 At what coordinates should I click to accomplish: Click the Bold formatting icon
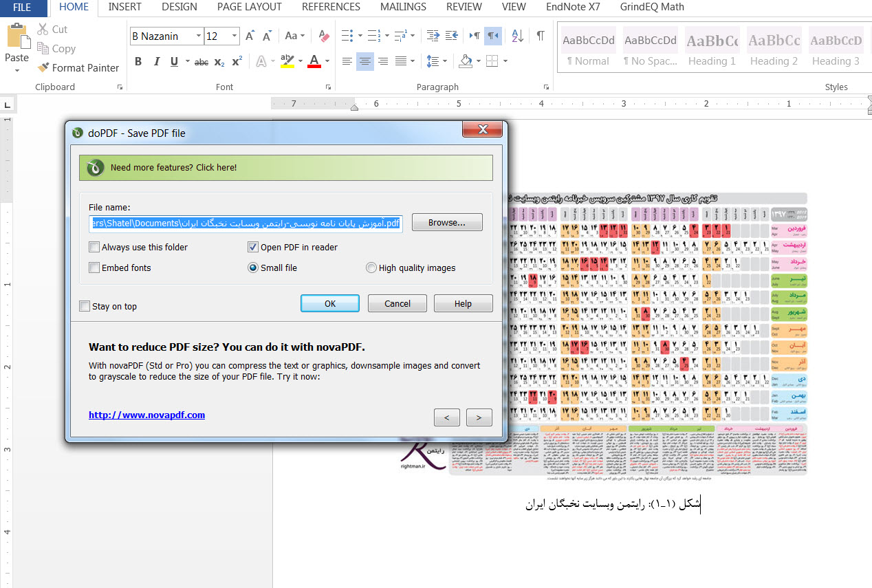pyautogui.click(x=138, y=62)
